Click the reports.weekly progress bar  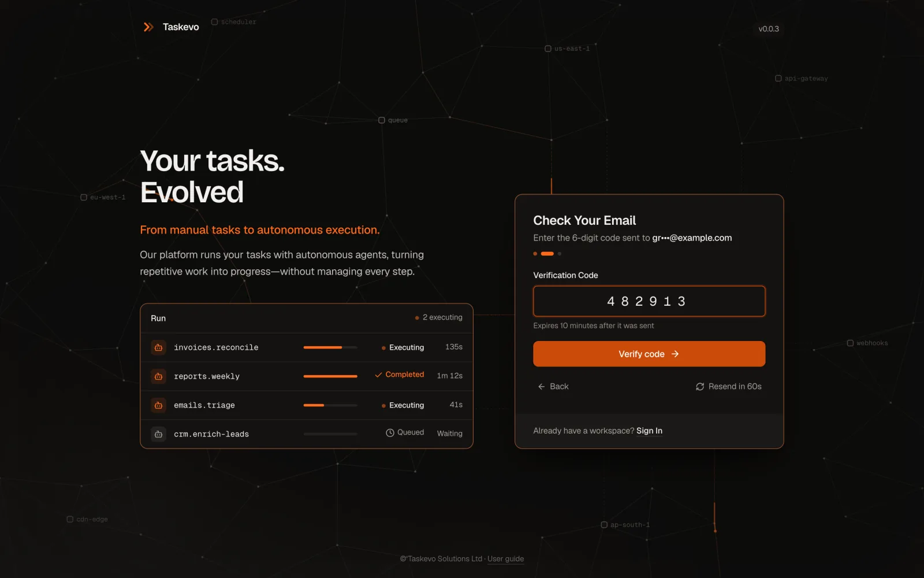click(x=330, y=376)
